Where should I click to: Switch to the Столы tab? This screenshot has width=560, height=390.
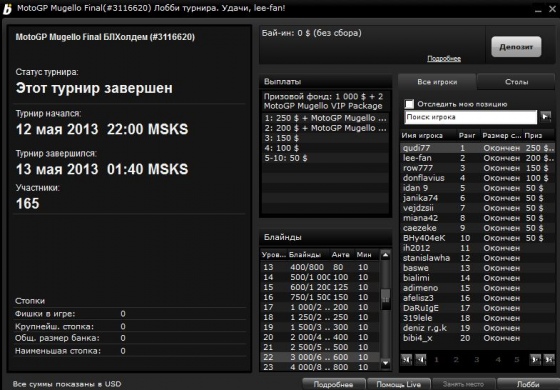[x=516, y=82]
